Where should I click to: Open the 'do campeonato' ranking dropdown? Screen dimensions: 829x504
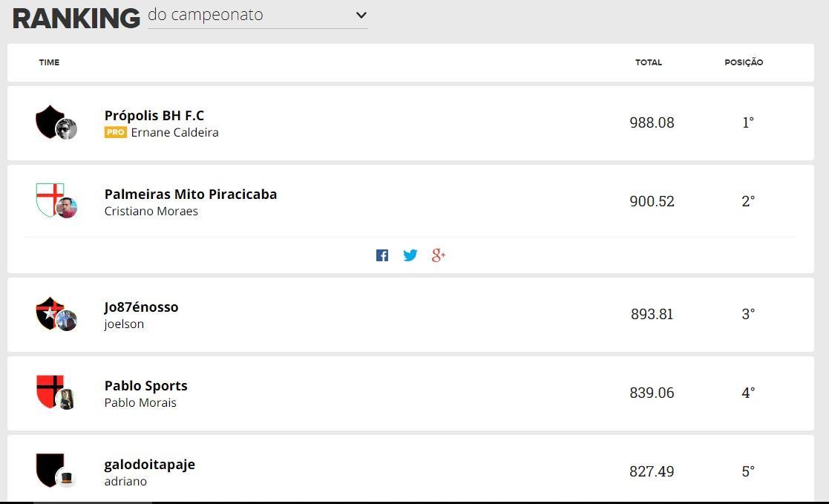coord(258,16)
